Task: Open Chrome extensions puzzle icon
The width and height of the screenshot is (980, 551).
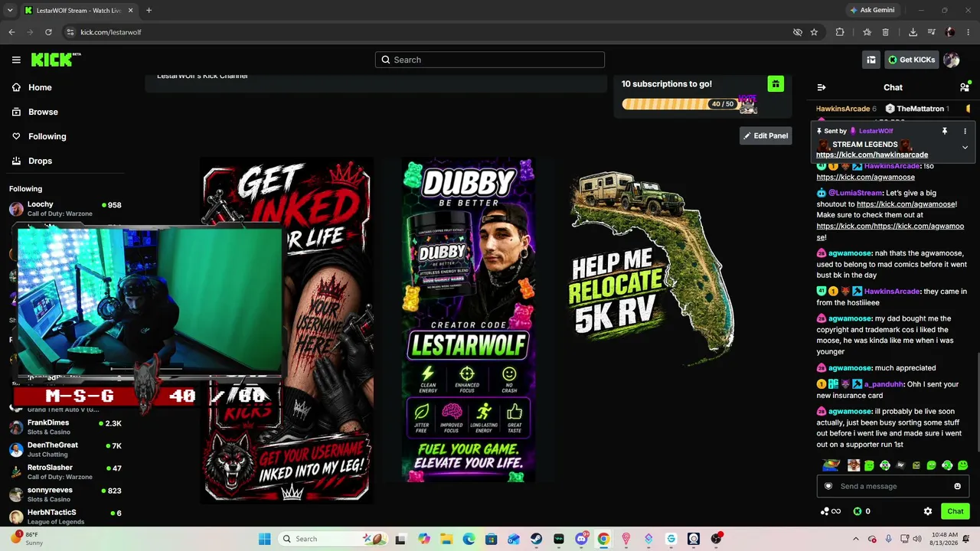Action: click(x=840, y=32)
